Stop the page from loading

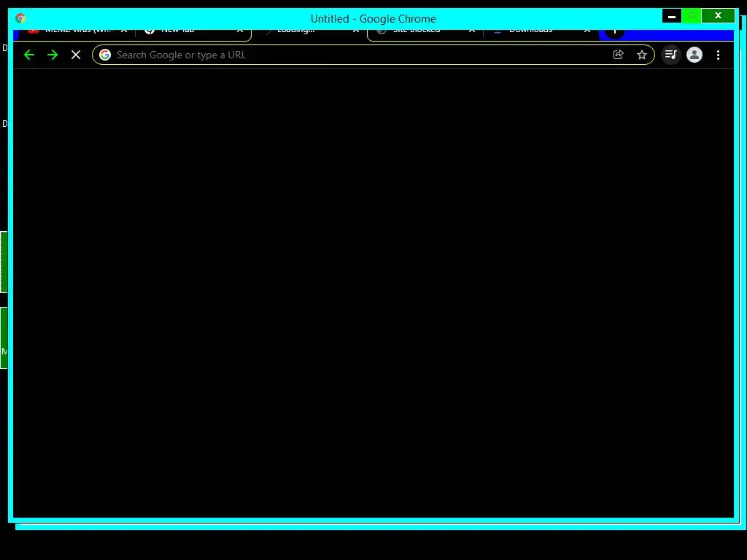pos(76,55)
